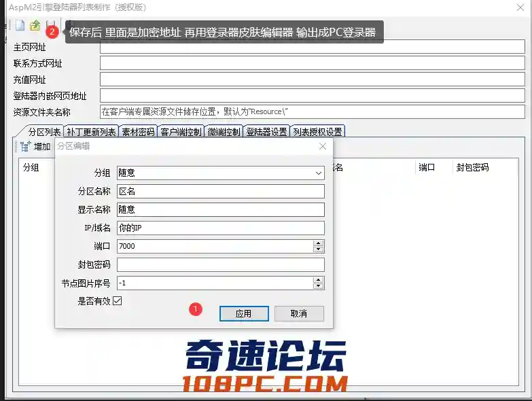The width and height of the screenshot is (532, 401).
Task: Open the 列表授权设置 tab
Action: 317,132
